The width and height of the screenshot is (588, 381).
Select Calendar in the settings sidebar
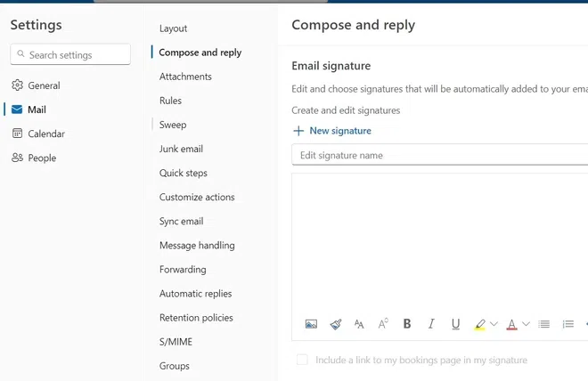coord(46,134)
